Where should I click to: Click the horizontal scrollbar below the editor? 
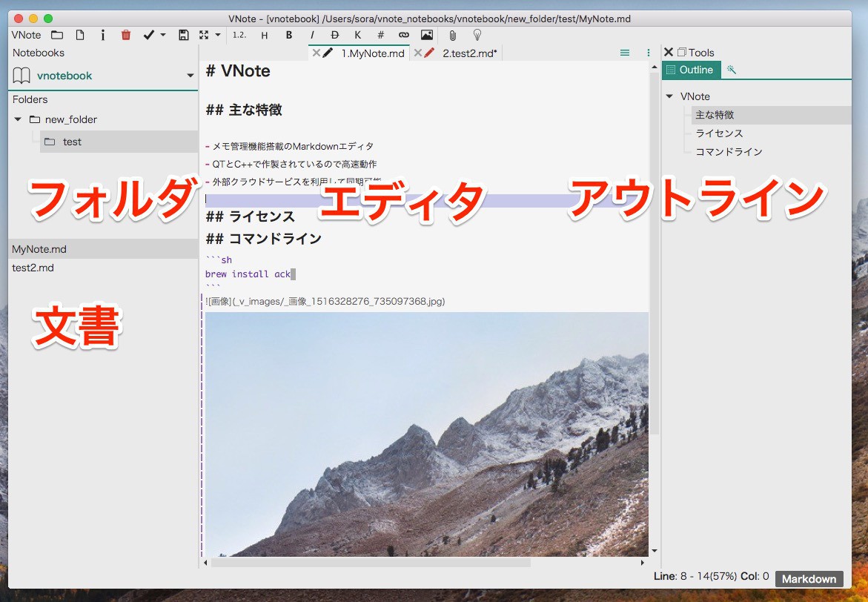(371, 563)
